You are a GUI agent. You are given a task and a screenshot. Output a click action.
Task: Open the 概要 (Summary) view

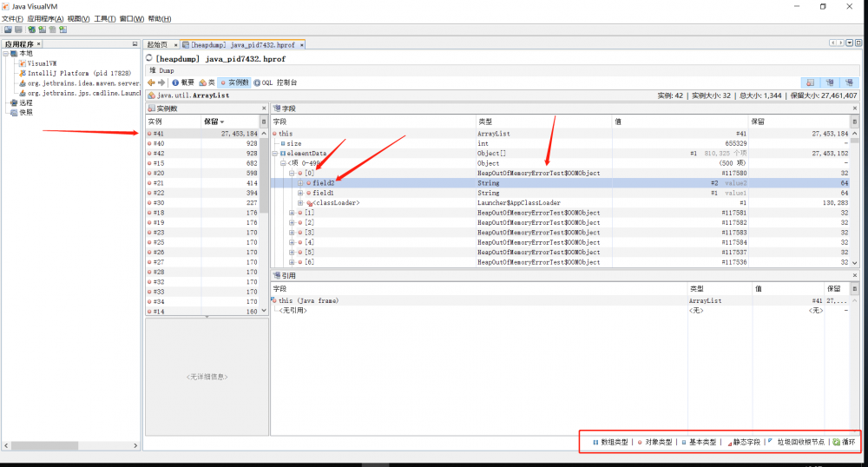(182, 82)
